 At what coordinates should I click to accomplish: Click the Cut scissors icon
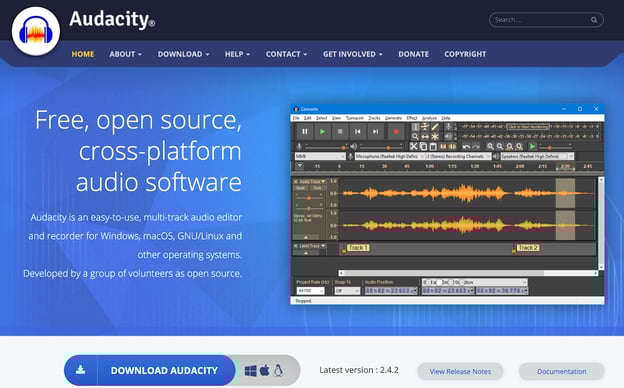click(x=414, y=146)
